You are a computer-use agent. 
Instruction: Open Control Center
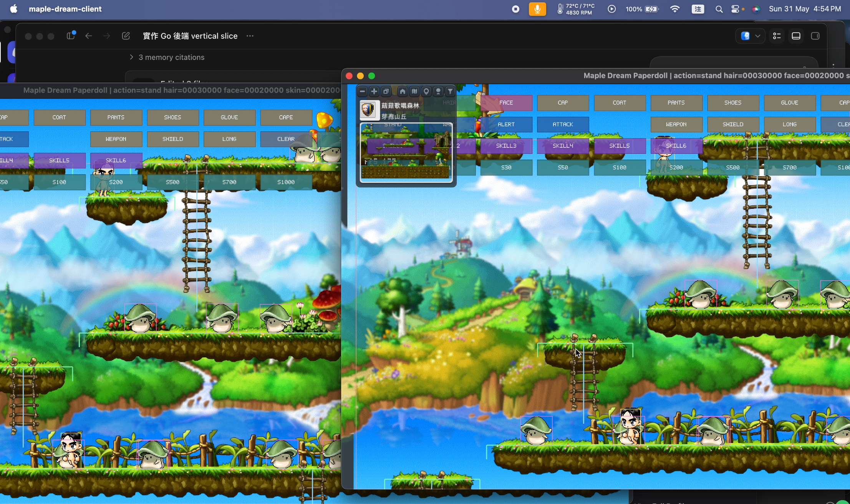[x=736, y=9]
